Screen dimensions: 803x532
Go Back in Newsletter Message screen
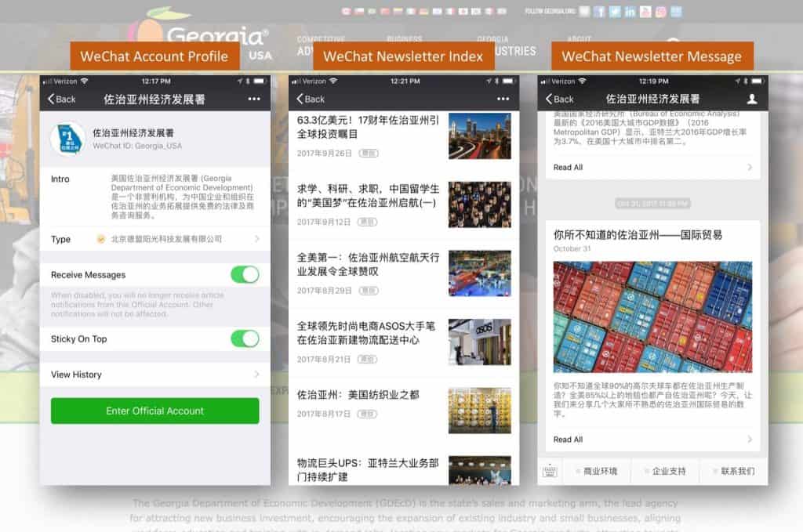[x=559, y=100]
